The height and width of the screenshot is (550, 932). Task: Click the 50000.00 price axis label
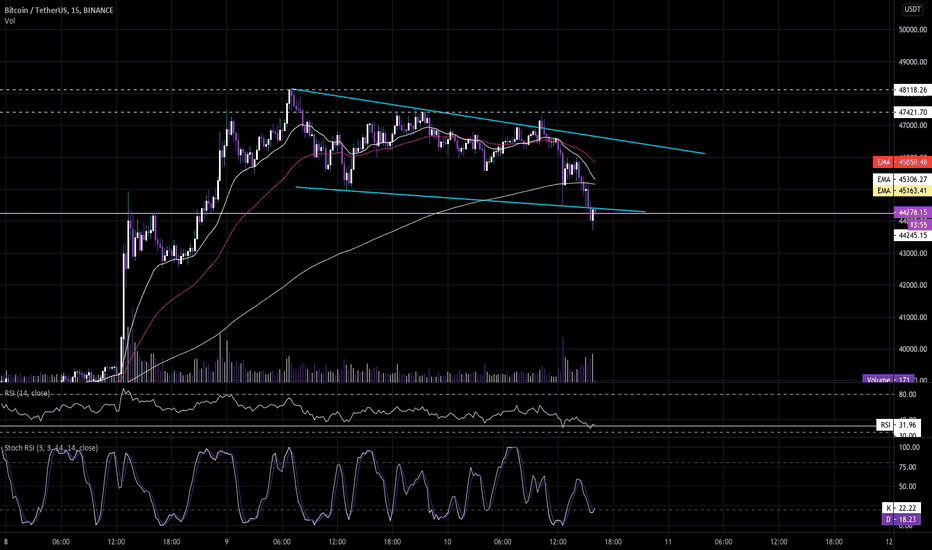point(913,30)
